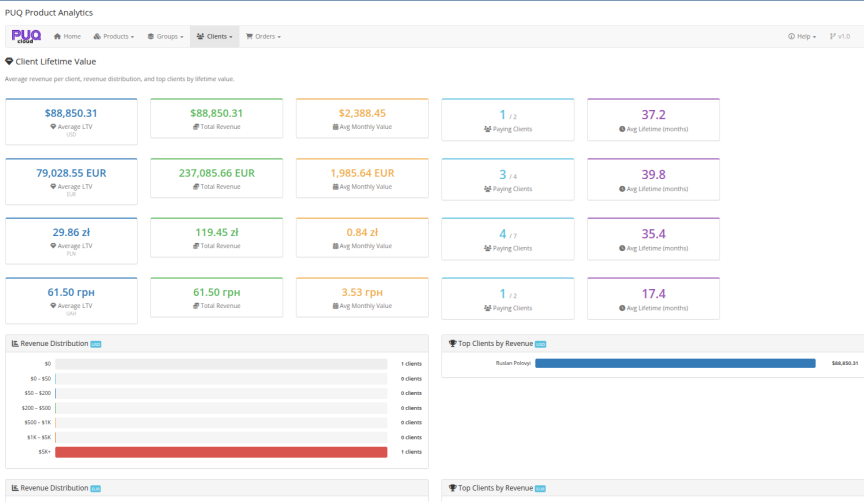This screenshot has height=502, width=864.
Task: Click the users icon under PLN Paying Clients 4/7
Action: 487,248
